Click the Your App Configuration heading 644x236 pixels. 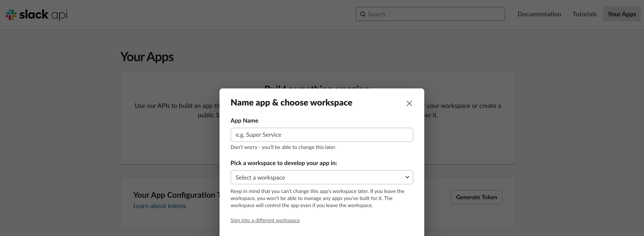176,195
